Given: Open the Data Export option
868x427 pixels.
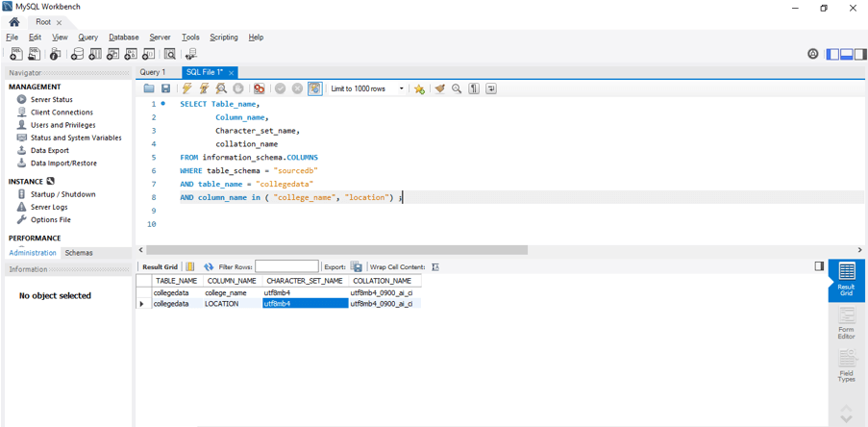Looking at the screenshot, I should click(49, 150).
